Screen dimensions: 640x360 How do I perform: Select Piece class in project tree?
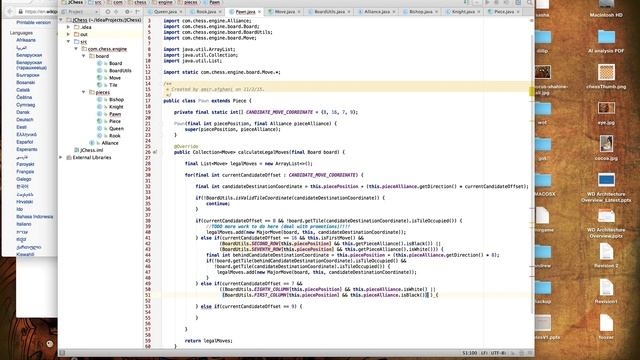click(x=115, y=121)
